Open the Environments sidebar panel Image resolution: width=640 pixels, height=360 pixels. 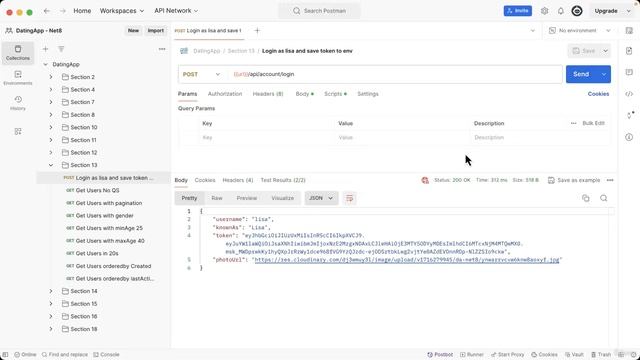tap(18, 78)
